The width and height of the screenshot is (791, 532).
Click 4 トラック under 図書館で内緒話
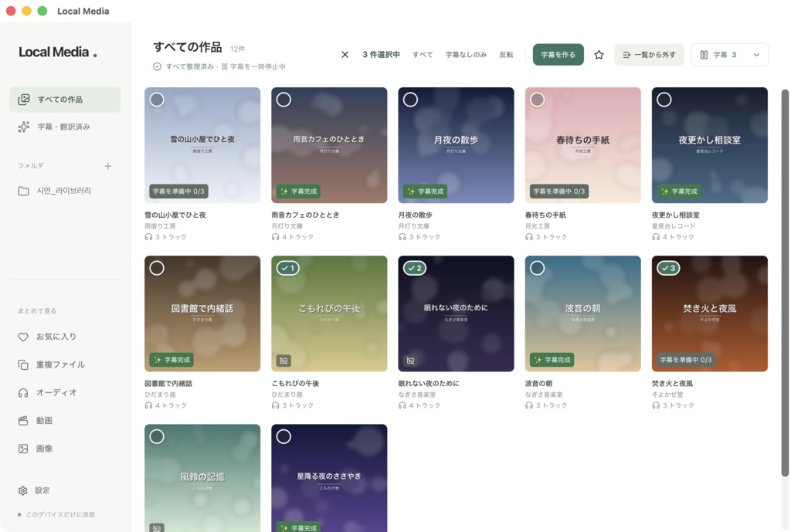(166, 405)
